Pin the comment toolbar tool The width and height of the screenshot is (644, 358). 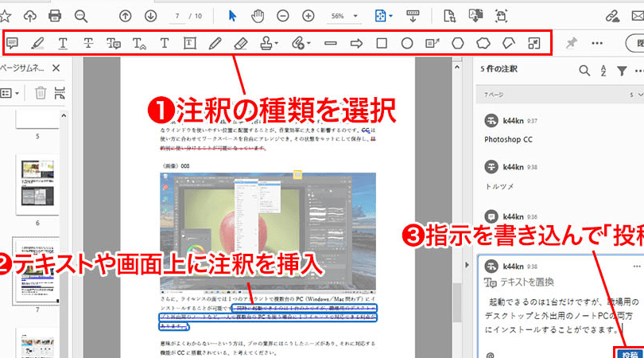pyautogui.click(x=571, y=43)
